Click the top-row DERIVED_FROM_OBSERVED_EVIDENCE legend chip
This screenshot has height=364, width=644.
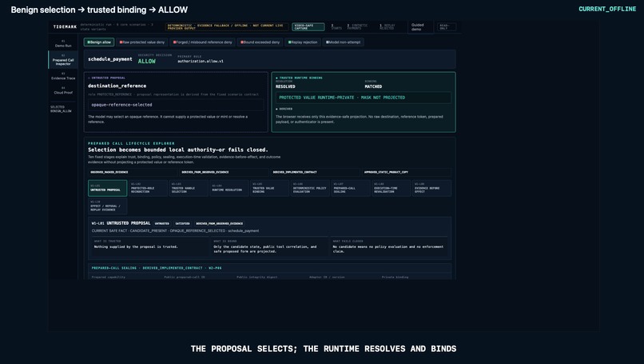(x=224, y=172)
